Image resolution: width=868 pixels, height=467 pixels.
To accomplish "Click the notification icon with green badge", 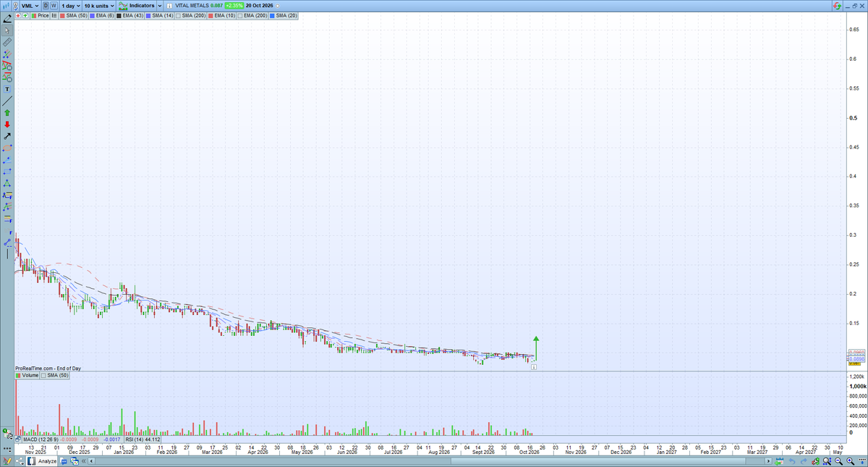I will coord(7,434).
